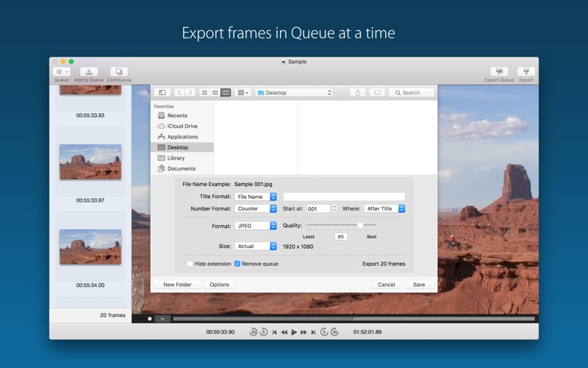Skip back 30 seconds

click(x=254, y=332)
